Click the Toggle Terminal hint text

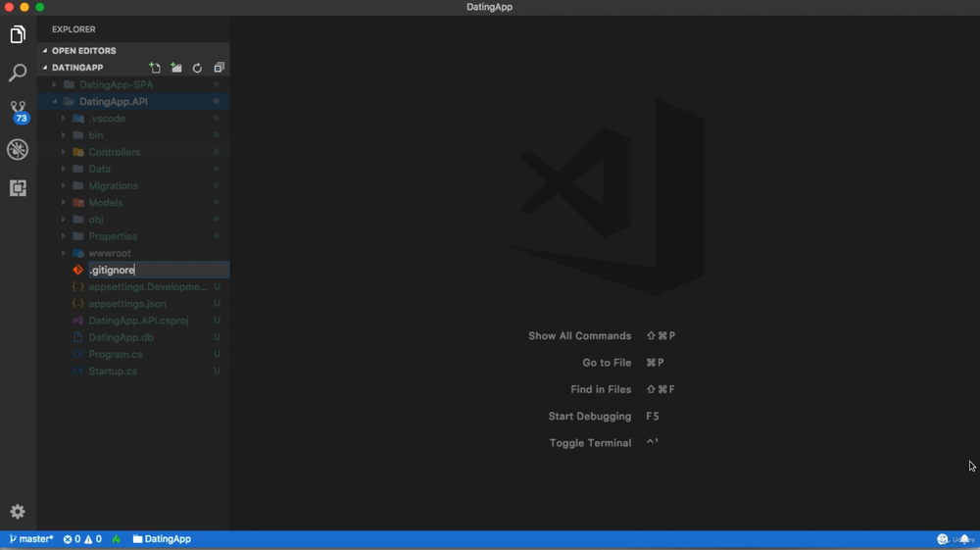click(x=590, y=443)
